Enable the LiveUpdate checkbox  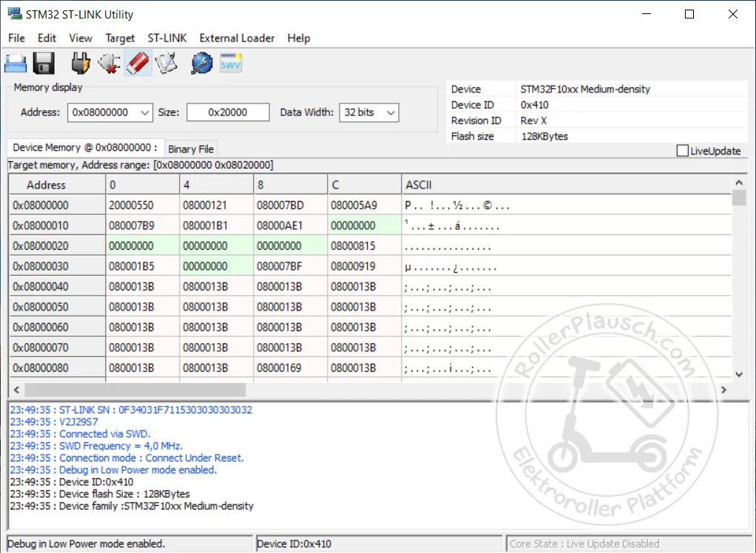(682, 151)
